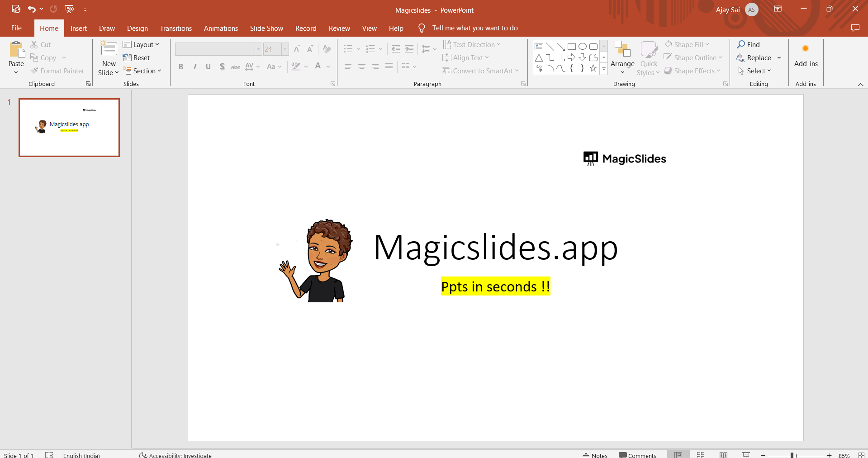The width and height of the screenshot is (868, 458).
Task: Undo the last action
Action: point(31,9)
